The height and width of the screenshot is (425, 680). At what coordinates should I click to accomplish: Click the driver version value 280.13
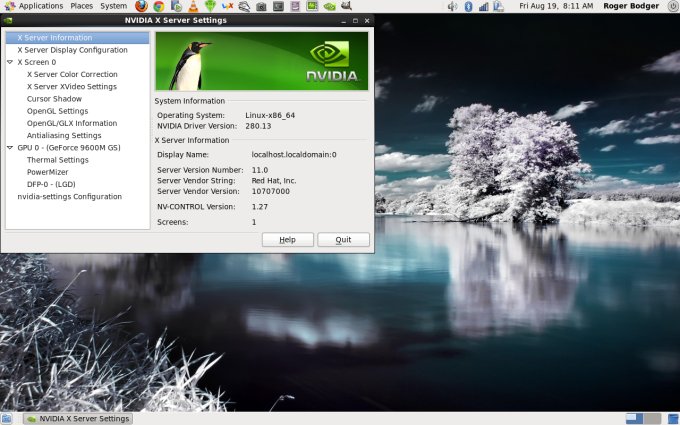click(258, 126)
